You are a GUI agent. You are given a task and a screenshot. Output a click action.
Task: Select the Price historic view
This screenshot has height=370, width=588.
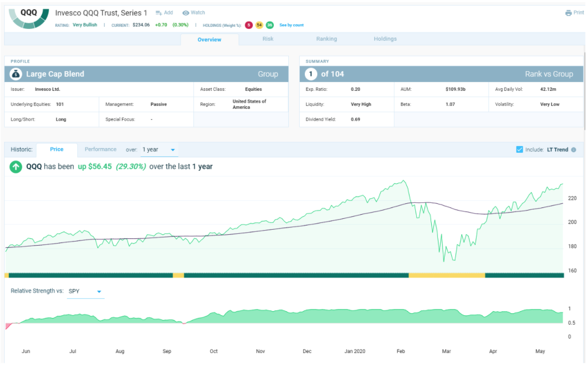click(x=57, y=149)
